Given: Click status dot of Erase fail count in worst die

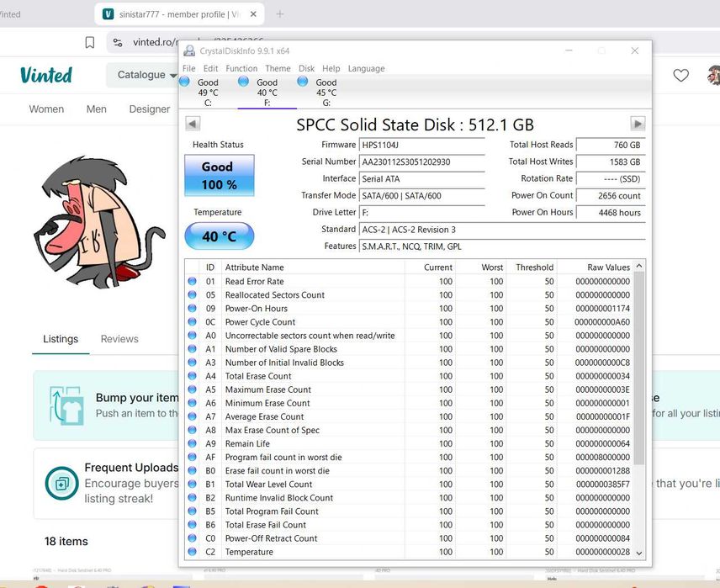Looking at the screenshot, I should (x=192, y=470).
